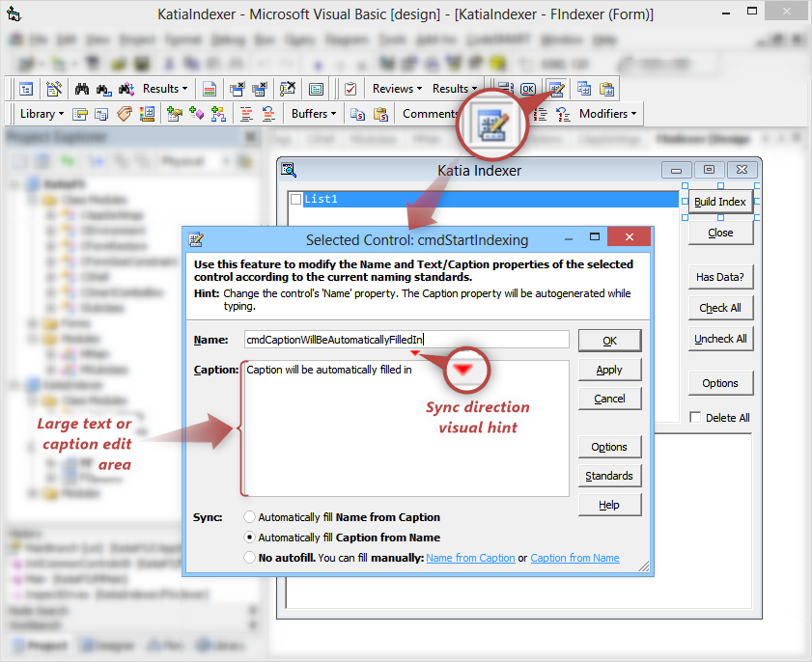Expand the Buffers dropdown

pos(314,114)
